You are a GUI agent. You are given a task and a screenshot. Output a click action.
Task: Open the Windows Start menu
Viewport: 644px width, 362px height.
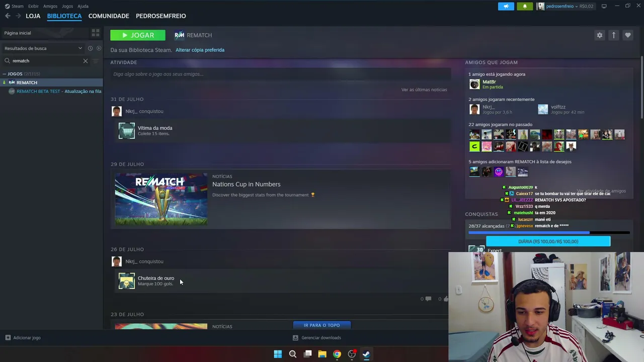tap(278, 354)
